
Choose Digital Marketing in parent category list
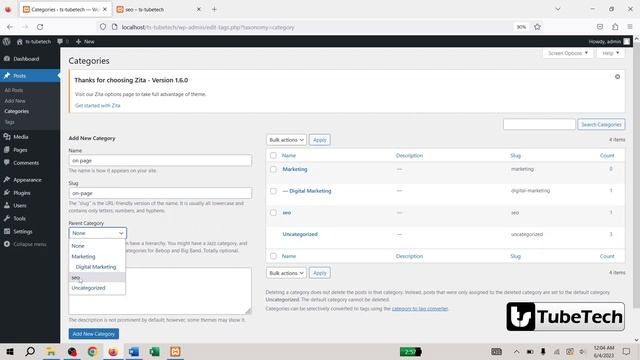coord(97,267)
